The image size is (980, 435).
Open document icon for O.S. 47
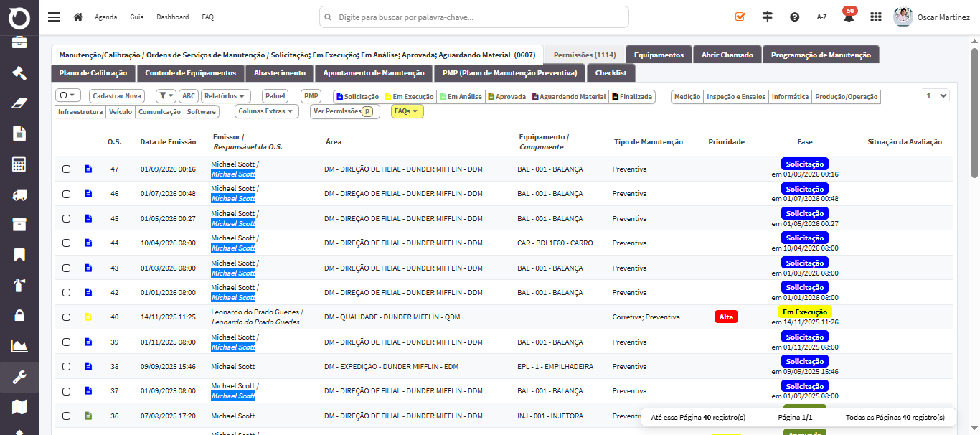88,169
